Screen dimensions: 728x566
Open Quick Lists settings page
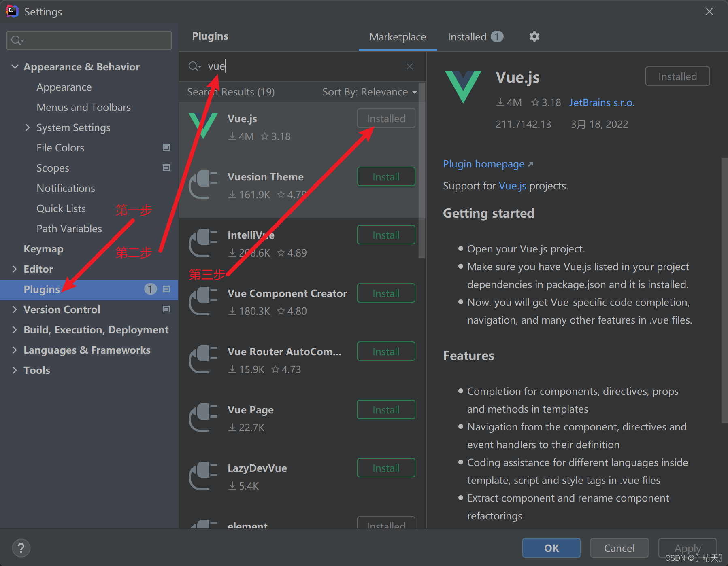point(61,208)
